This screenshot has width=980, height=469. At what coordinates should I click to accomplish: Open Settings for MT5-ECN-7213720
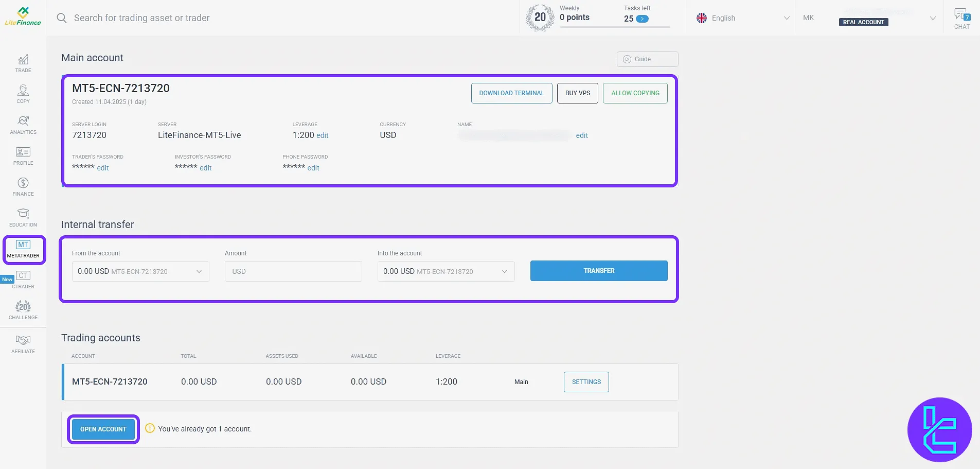586,382
